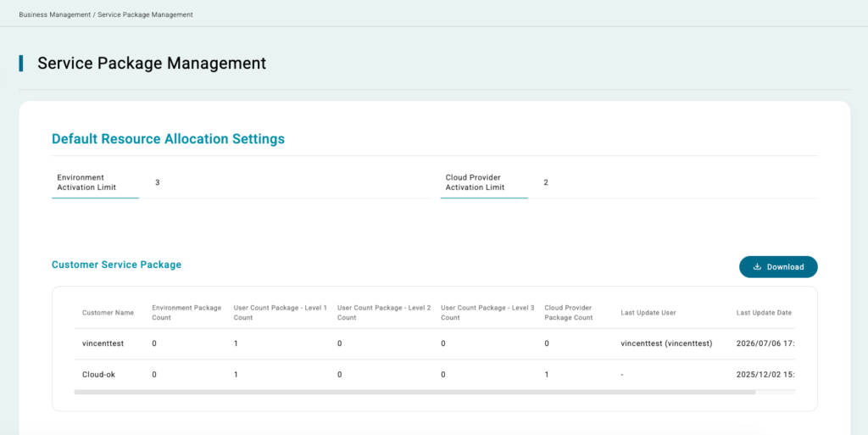Select the Cloud-ok customer row

[x=435, y=375]
